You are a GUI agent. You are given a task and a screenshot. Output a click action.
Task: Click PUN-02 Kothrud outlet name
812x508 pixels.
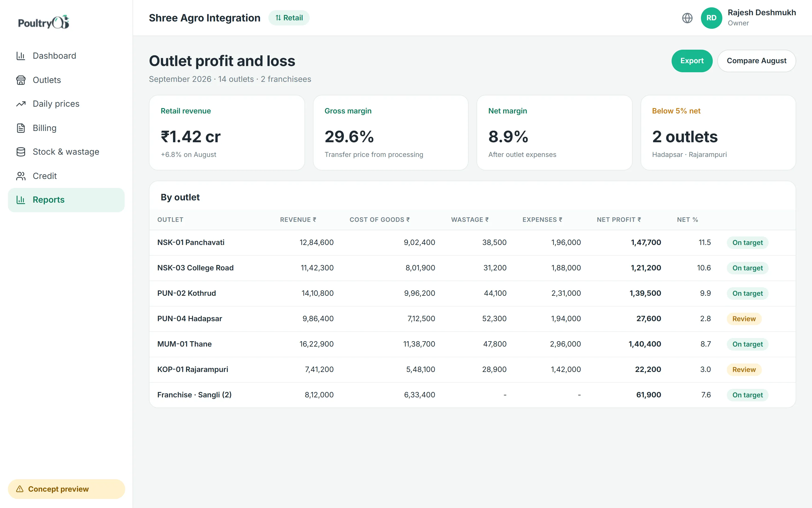pos(187,293)
